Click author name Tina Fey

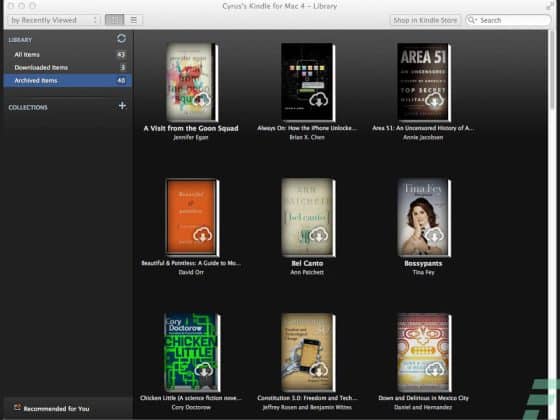pos(424,272)
